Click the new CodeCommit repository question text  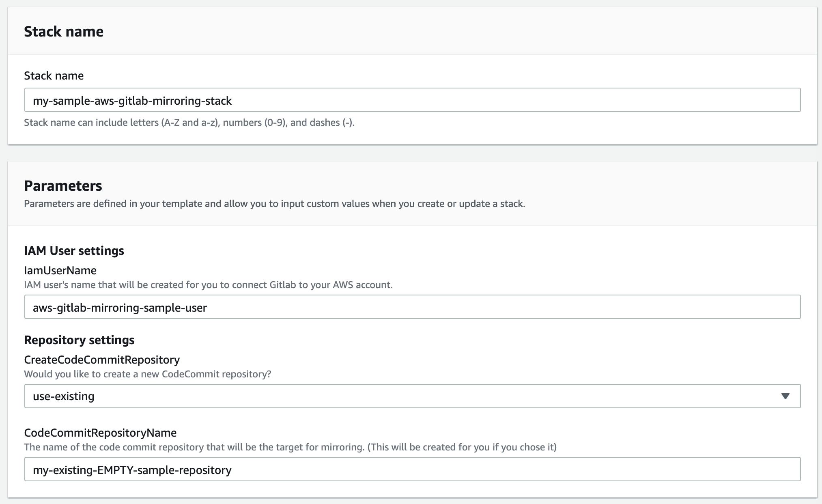147,374
